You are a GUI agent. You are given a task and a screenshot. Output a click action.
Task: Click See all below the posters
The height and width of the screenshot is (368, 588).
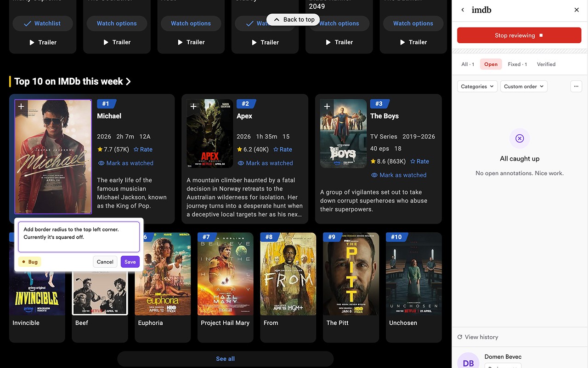pos(225,359)
